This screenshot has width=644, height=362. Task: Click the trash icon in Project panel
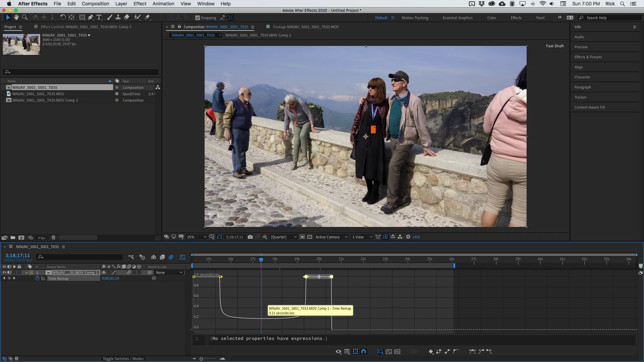[x=53, y=238]
